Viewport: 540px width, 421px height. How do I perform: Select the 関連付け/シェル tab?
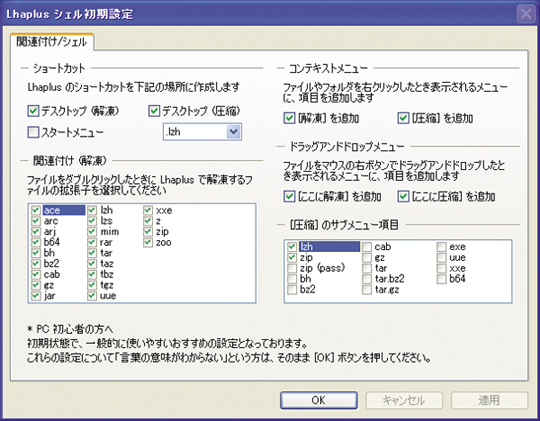pyautogui.click(x=52, y=42)
